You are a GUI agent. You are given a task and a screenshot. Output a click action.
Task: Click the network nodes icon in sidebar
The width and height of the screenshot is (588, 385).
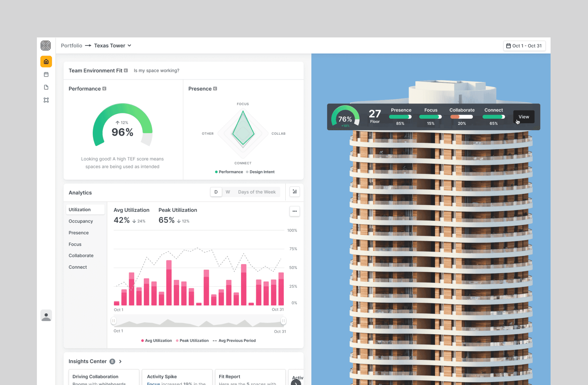tap(46, 100)
